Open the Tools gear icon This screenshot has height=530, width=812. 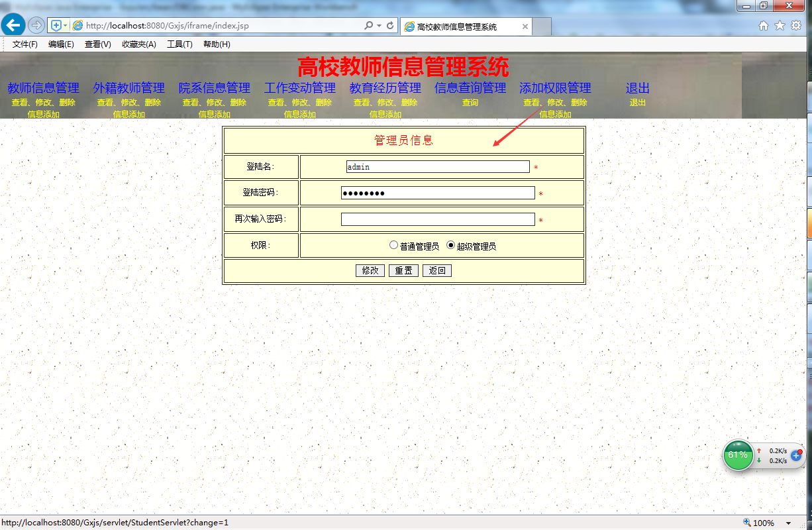click(796, 25)
